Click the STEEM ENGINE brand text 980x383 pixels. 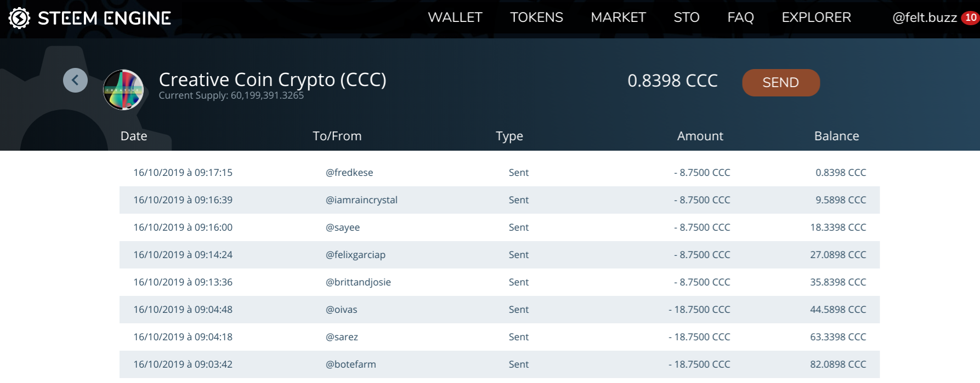[104, 18]
